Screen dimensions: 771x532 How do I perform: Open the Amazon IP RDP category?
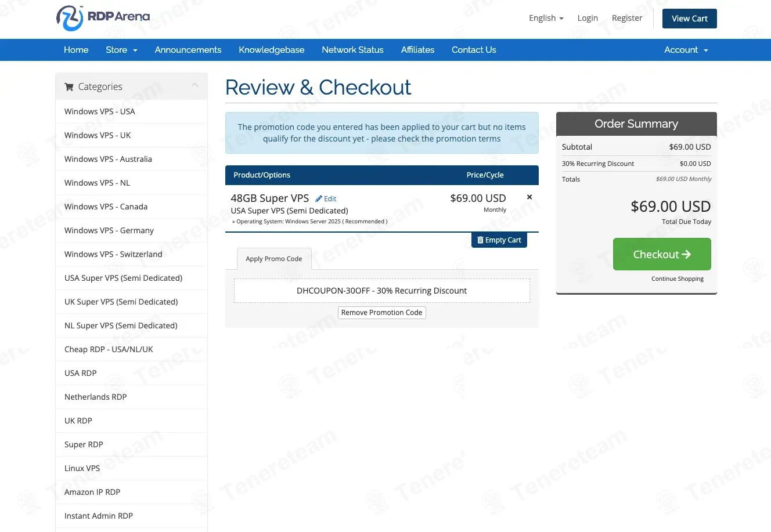click(131, 492)
